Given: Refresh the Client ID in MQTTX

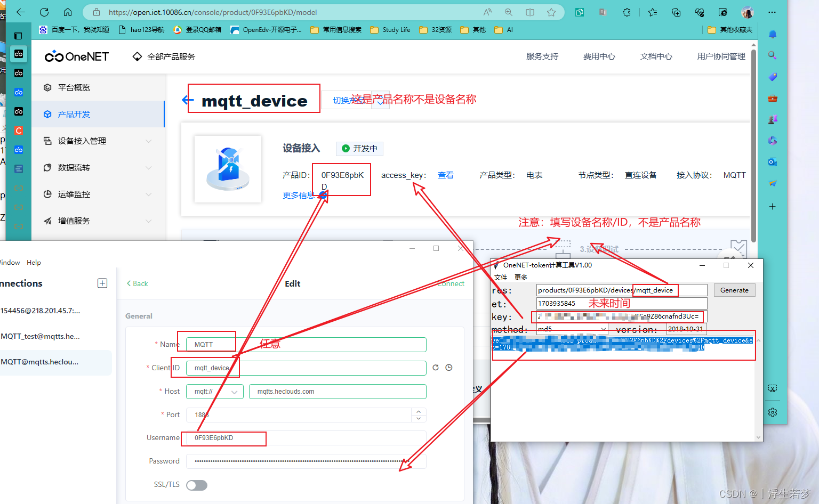Looking at the screenshot, I should tap(436, 368).
